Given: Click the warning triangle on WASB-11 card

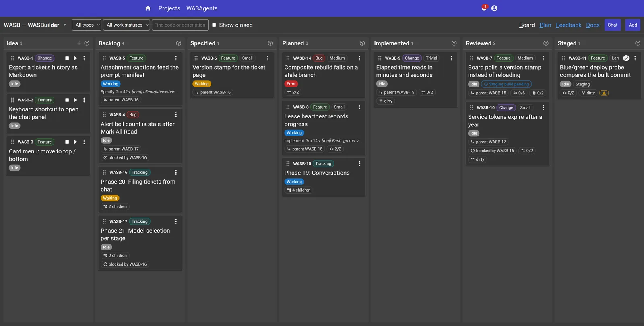Looking at the screenshot, I should pyautogui.click(x=604, y=93).
